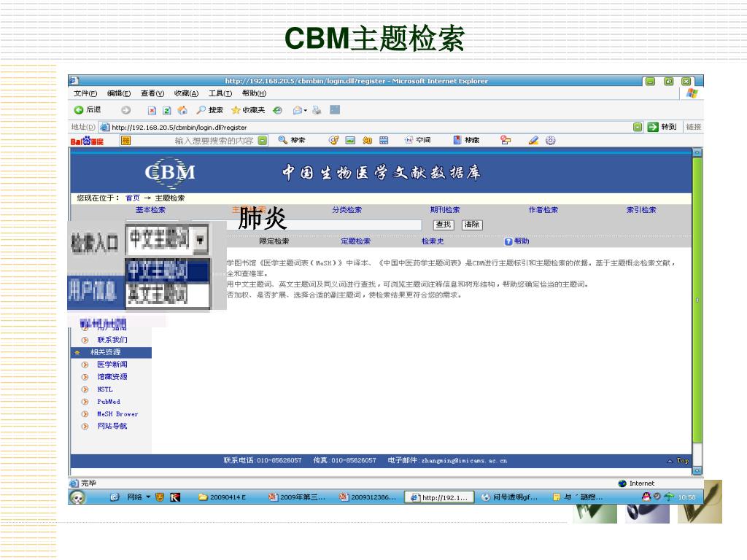The height and width of the screenshot is (560, 747).
Task: Open the 收藏夹 favorites pane
Action: 248,110
